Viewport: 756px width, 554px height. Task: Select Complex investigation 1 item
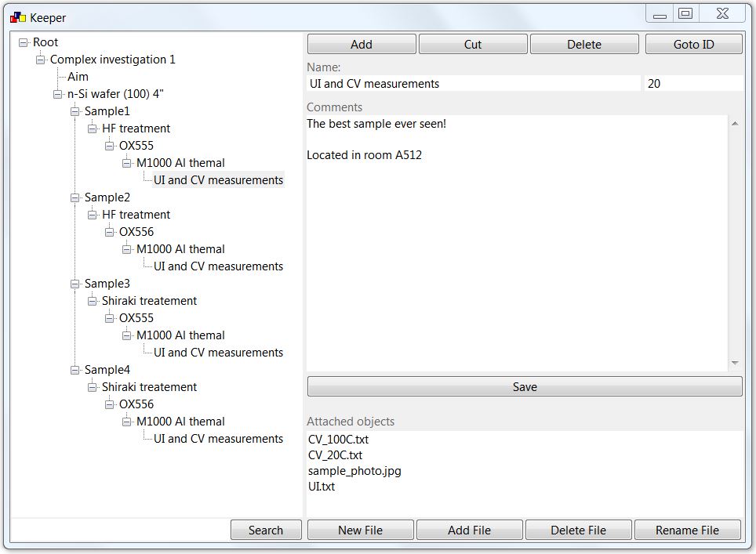tap(112, 60)
